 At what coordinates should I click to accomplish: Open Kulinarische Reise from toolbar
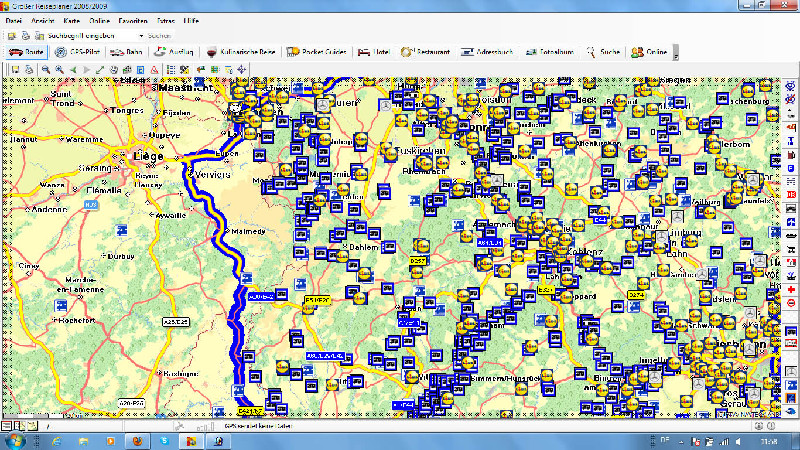(241, 52)
